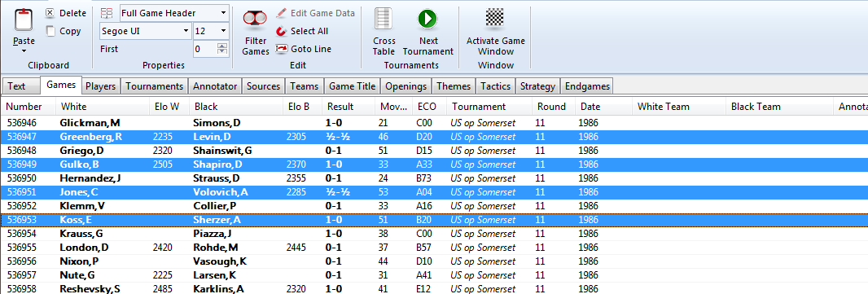
Task: Click the Goto Line icon
Action: click(x=282, y=49)
